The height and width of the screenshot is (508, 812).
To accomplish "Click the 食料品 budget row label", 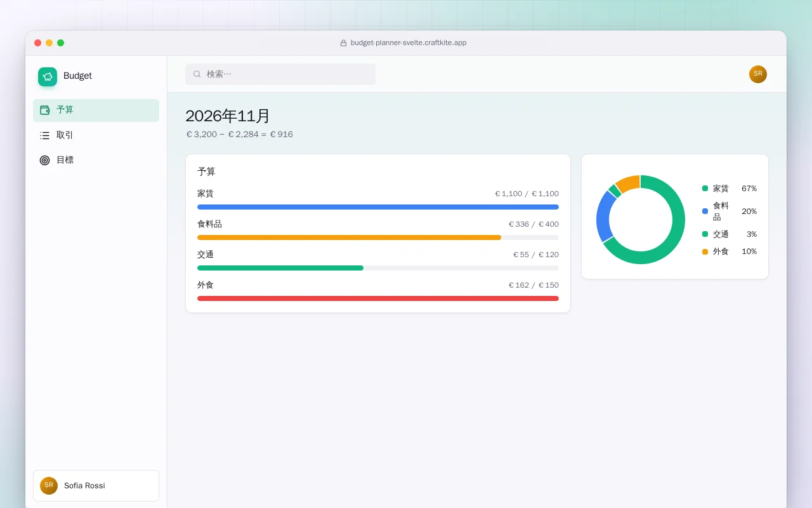I will click(x=209, y=224).
